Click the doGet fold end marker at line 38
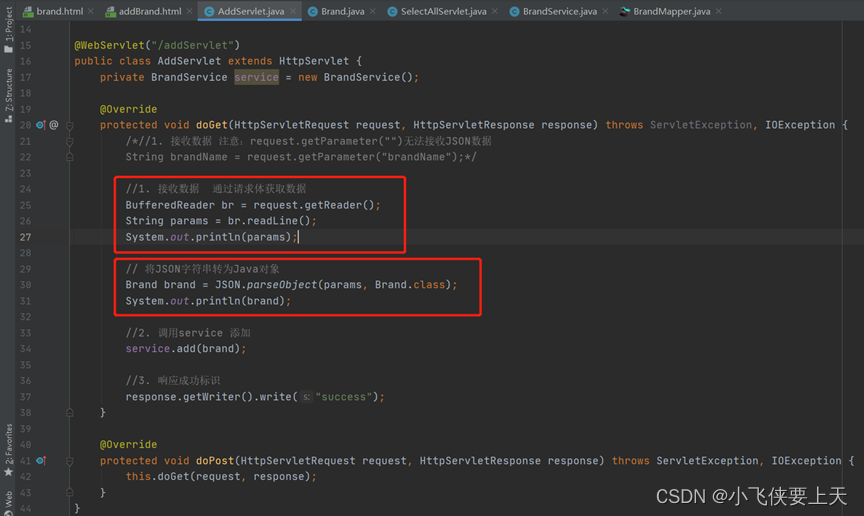 [69, 412]
